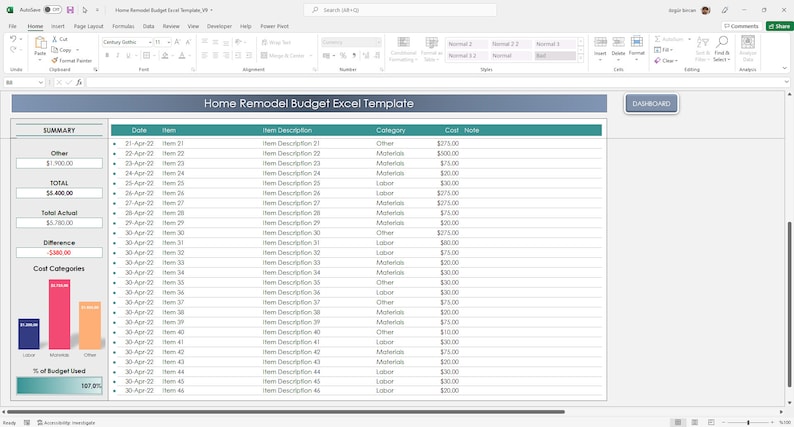Image resolution: width=794 pixels, height=427 pixels.
Task: Click the Increase Font Size icon
Action: [178, 42]
